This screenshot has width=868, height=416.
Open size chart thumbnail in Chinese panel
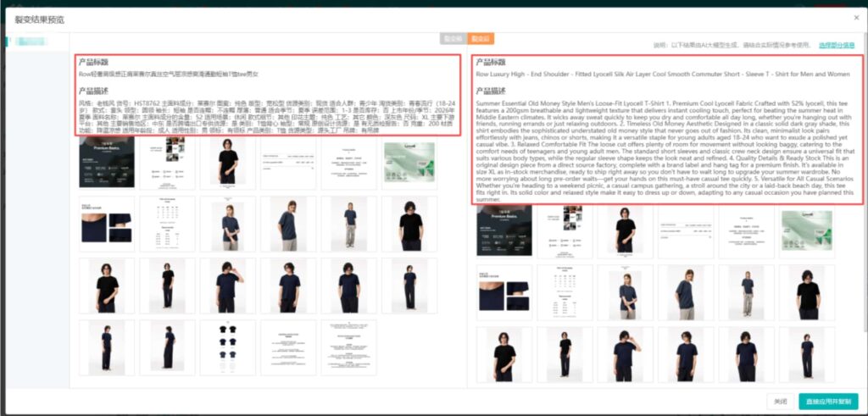(x=167, y=224)
